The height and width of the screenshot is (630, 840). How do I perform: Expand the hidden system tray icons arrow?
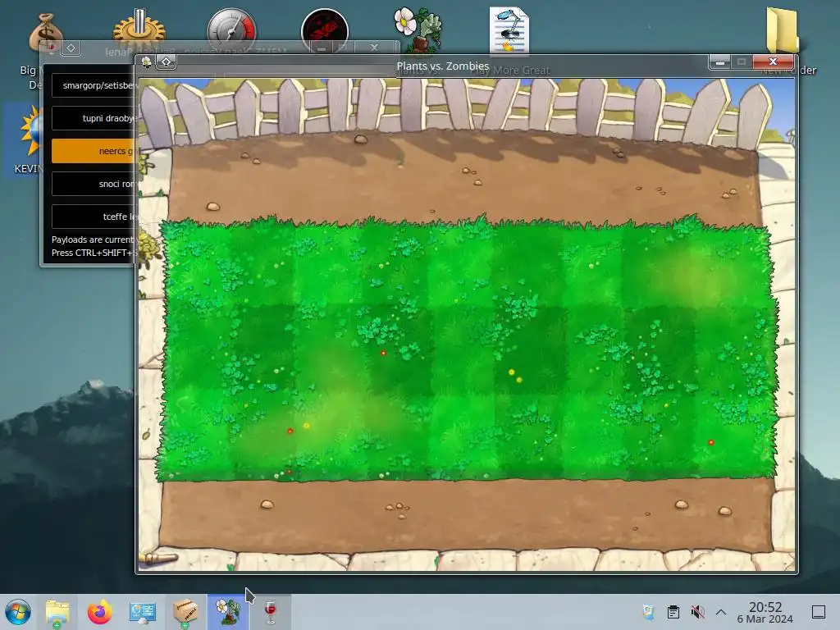coord(721,612)
